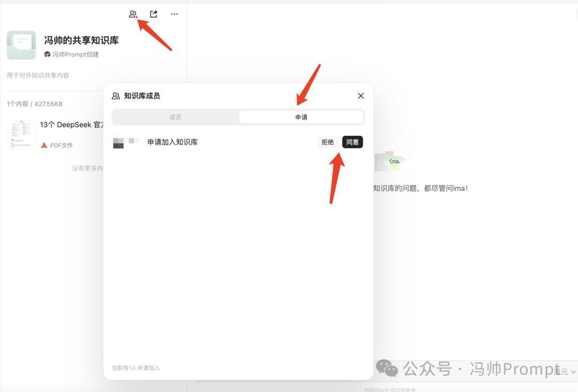The height and width of the screenshot is (392, 578).
Task: Click the 申请加入知识库 request text
Action: [172, 142]
